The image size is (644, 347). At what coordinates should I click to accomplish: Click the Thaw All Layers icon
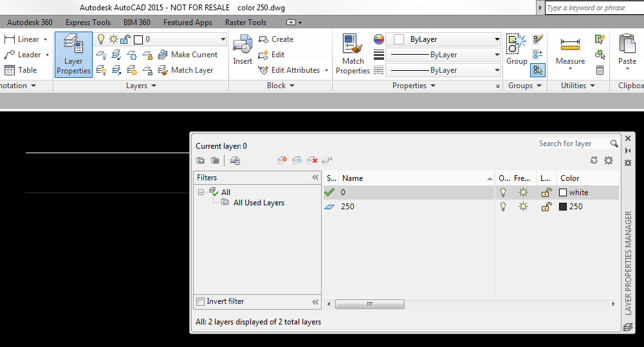click(x=132, y=70)
